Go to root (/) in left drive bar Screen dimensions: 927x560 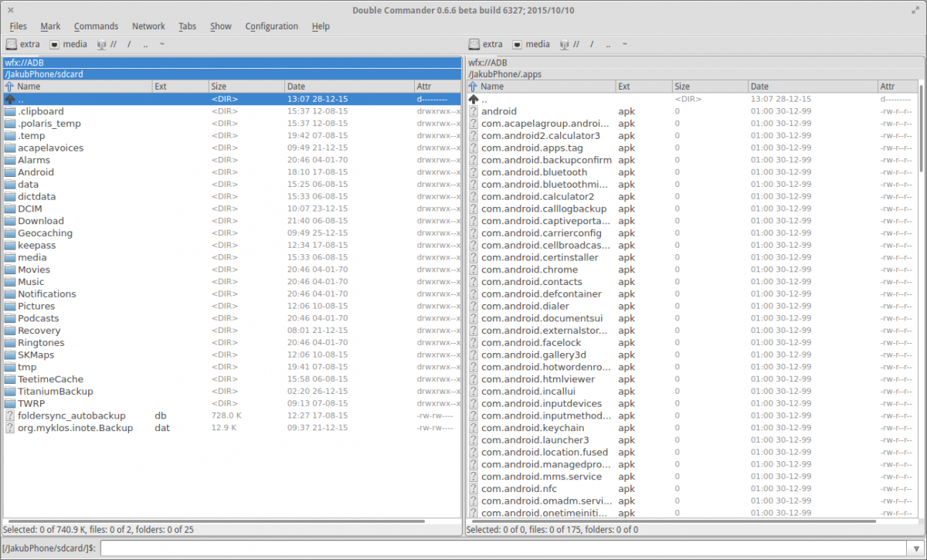coord(129,45)
